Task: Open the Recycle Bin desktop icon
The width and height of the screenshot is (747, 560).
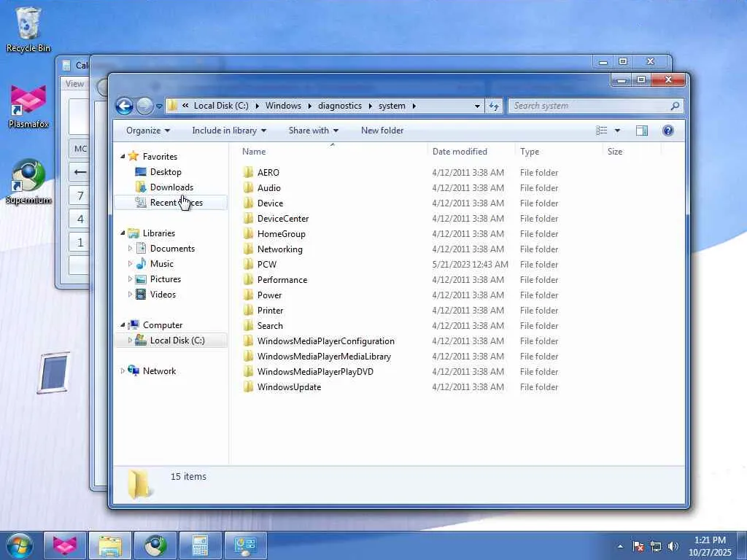Action: click(28, 28)
